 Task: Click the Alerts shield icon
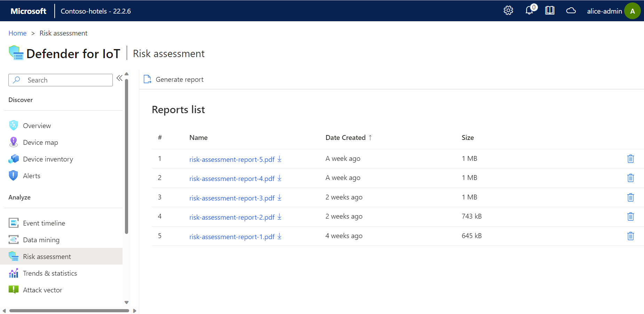pyautogui.click(x=14, y=175)
